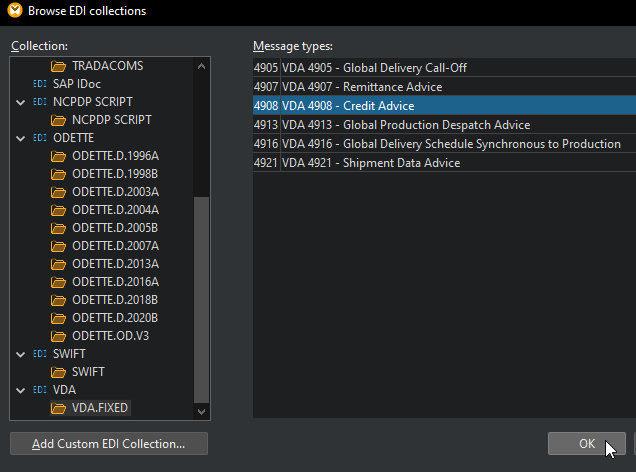
Task: Click the collection list scroll-down arrow
Action: pyautogui.click(x=202, y=411)
